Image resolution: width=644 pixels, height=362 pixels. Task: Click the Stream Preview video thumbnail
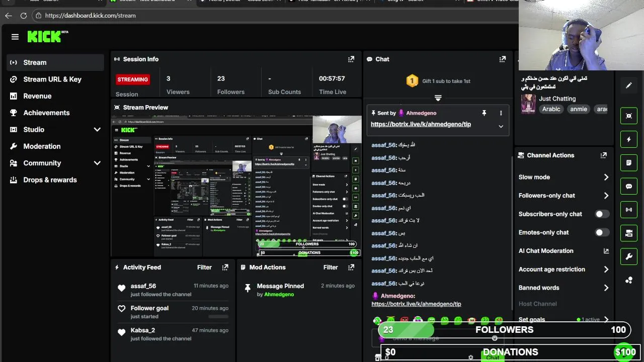point(236,186)
